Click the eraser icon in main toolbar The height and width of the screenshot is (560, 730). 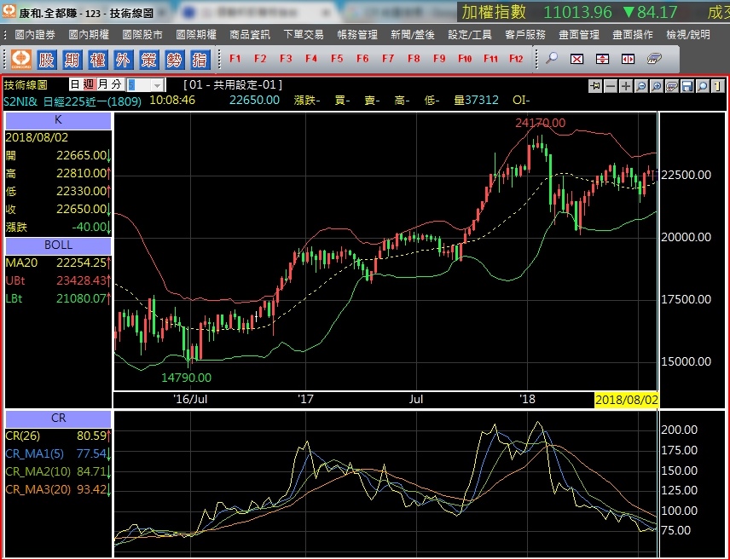(x=654, y=59)
